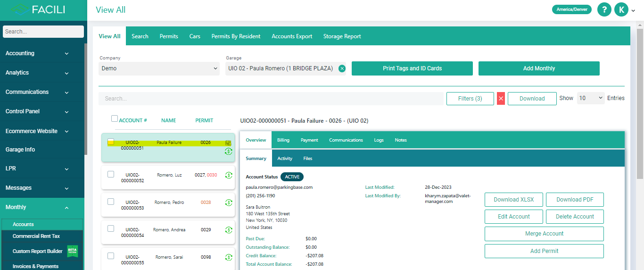The width and height of the screenshot is (644, 270).
Task: Open the Billing tab
Action: click(x=283, y=140)
